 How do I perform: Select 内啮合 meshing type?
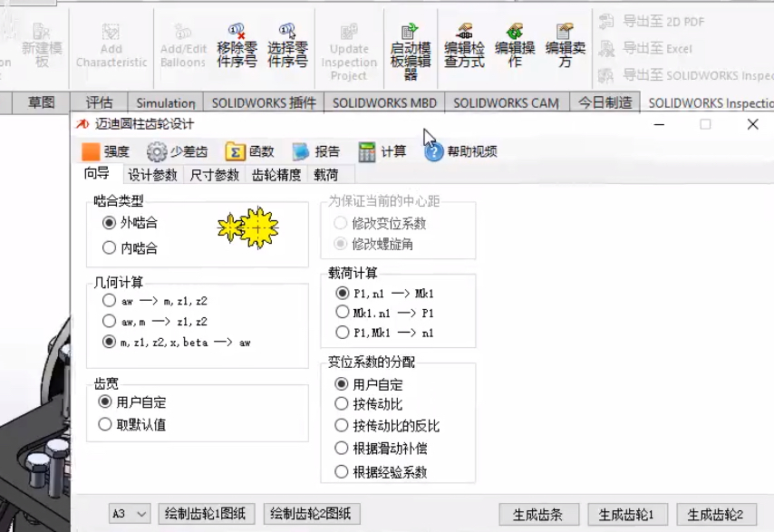click(x=109, y=247)
